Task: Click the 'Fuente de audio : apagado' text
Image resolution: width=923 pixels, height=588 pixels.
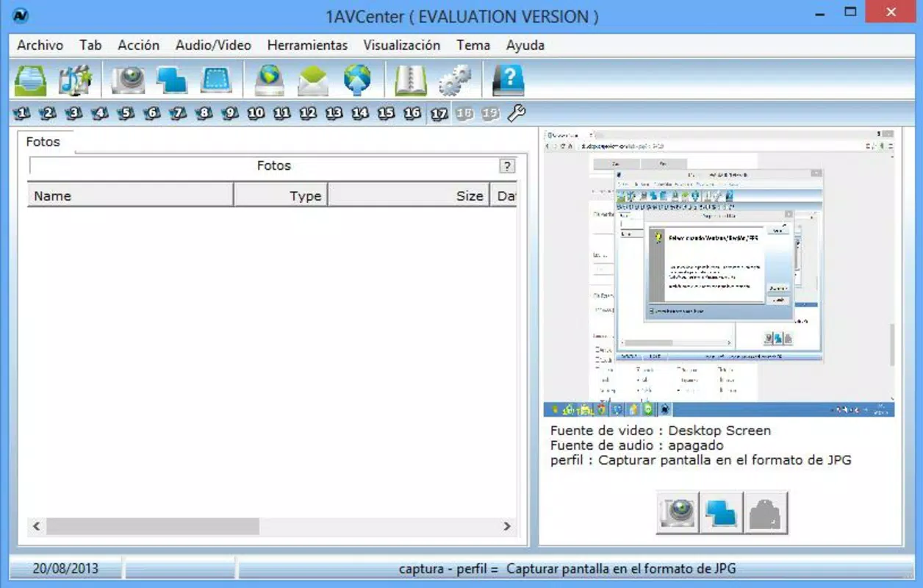Action: (x=636, y=445)
